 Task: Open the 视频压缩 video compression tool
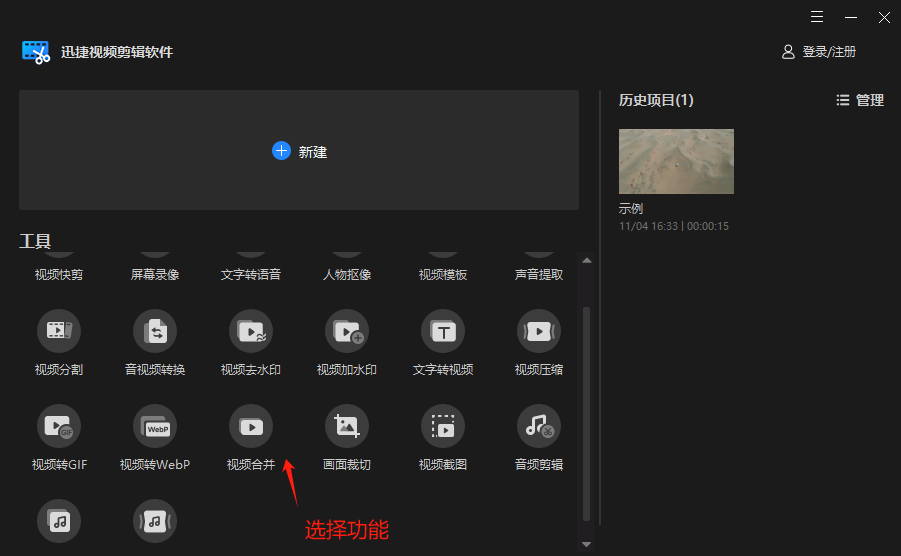click(538, 331)
